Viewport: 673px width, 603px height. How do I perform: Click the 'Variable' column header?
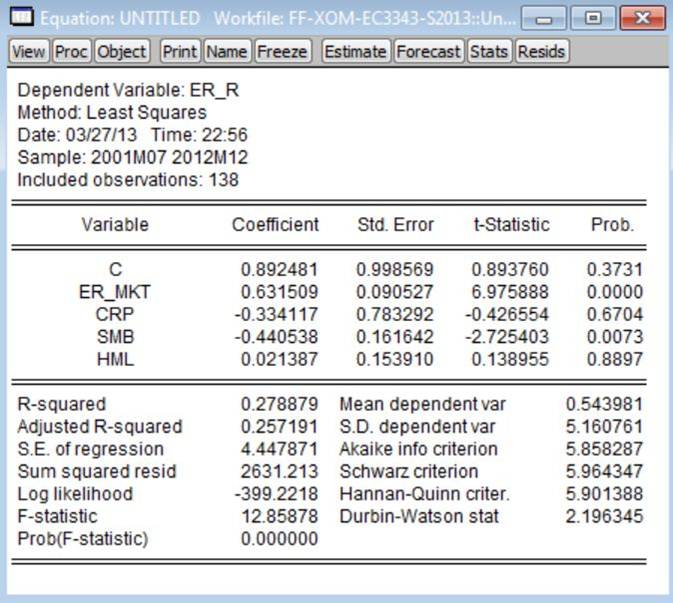115,224
